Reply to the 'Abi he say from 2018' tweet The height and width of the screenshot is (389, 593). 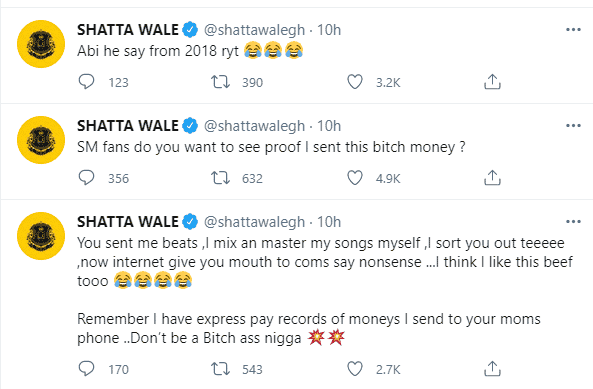click(x=86, y=82)
